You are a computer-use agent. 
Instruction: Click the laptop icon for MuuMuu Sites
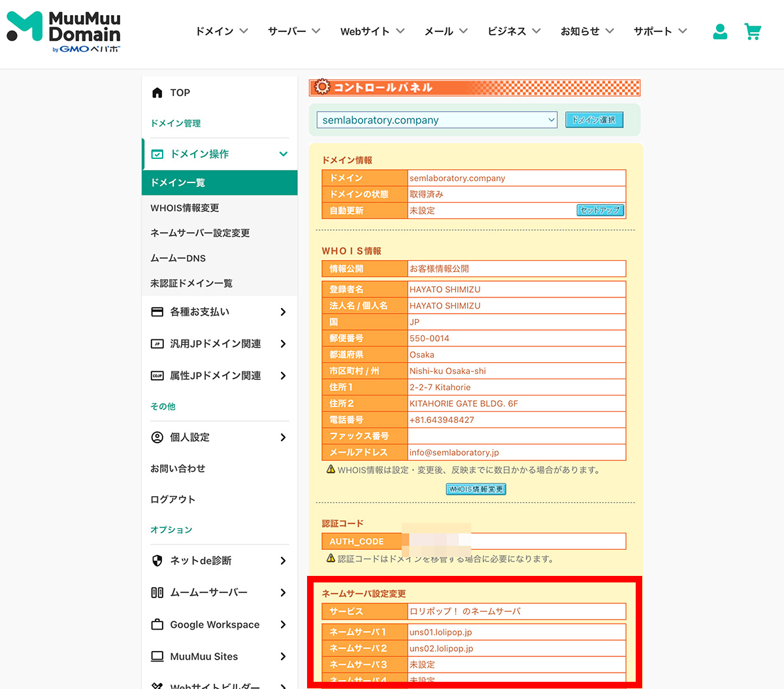coord(157,656)
